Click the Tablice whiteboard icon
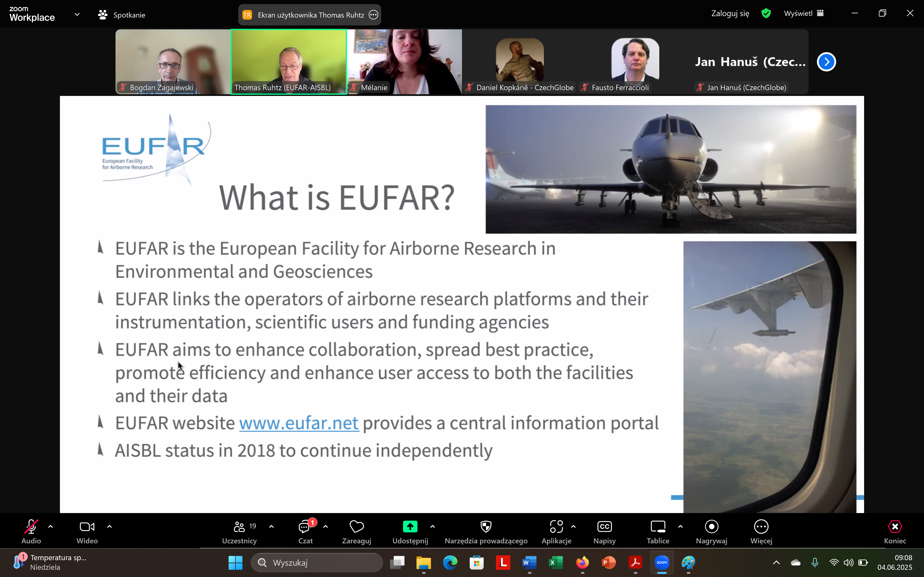 click(657, 527)
